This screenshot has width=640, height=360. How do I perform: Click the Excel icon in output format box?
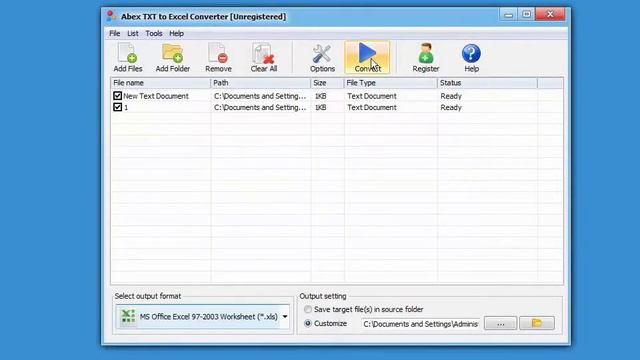tap(128, 316)
